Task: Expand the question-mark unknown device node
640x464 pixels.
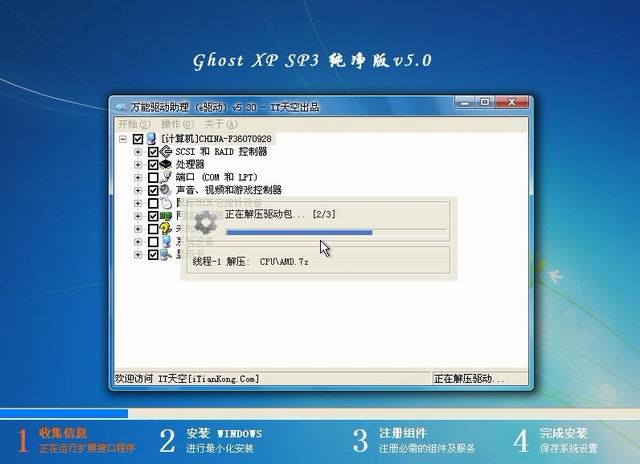Action: click(x=138, y=229)
